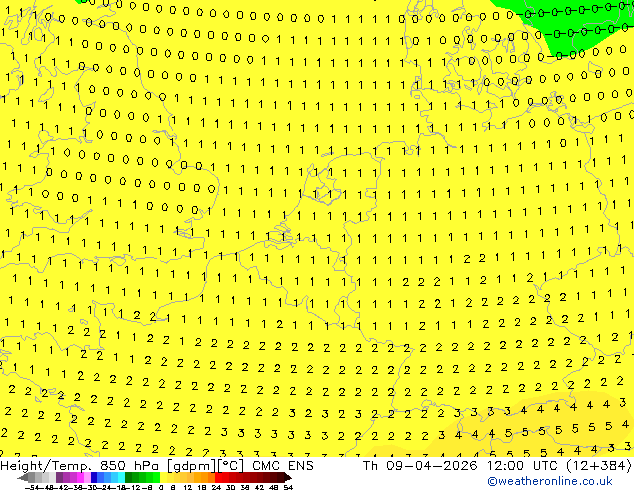
Task: Open the weatheronline.co.uk copyright link
Action: (x=550, y=481)
